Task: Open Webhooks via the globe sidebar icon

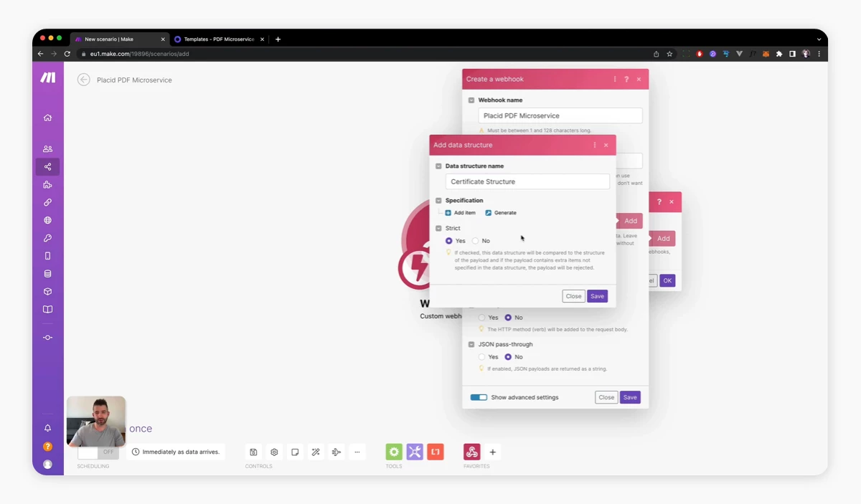Action: [x=47, y=221]
